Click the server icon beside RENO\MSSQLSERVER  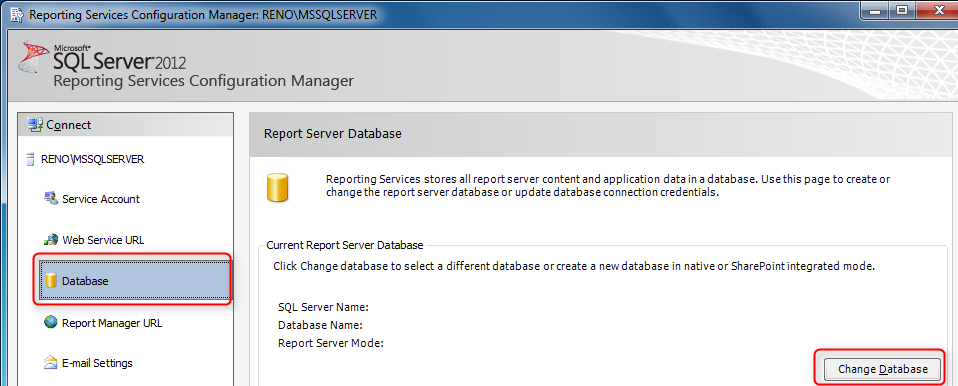coord(31,159)
